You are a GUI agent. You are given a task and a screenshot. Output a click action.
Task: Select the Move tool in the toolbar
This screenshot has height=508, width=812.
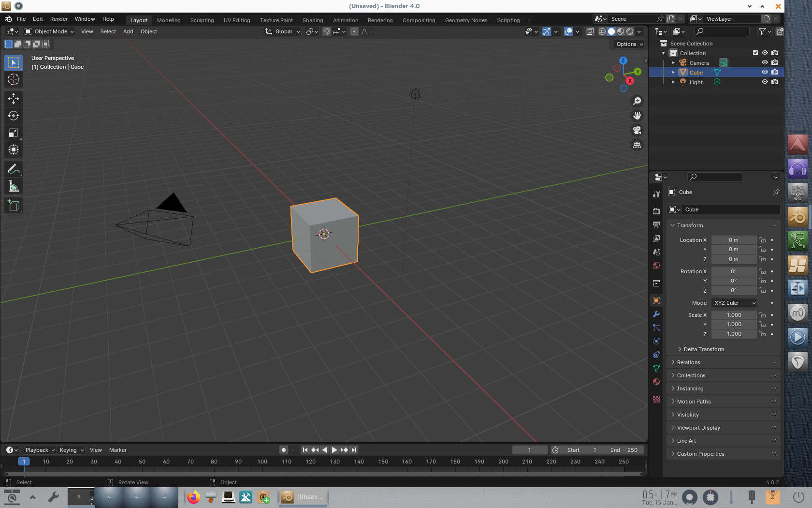click(14, 99)
